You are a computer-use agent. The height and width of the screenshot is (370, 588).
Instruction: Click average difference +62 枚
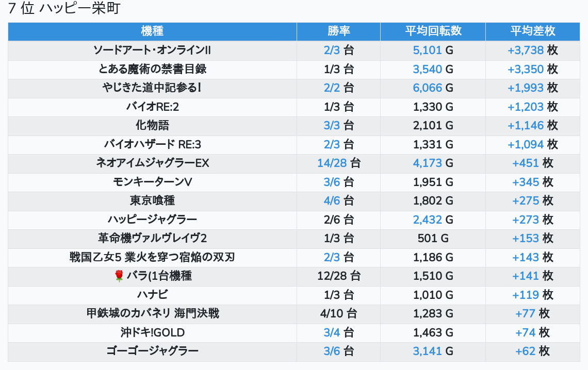pos(532,351)
